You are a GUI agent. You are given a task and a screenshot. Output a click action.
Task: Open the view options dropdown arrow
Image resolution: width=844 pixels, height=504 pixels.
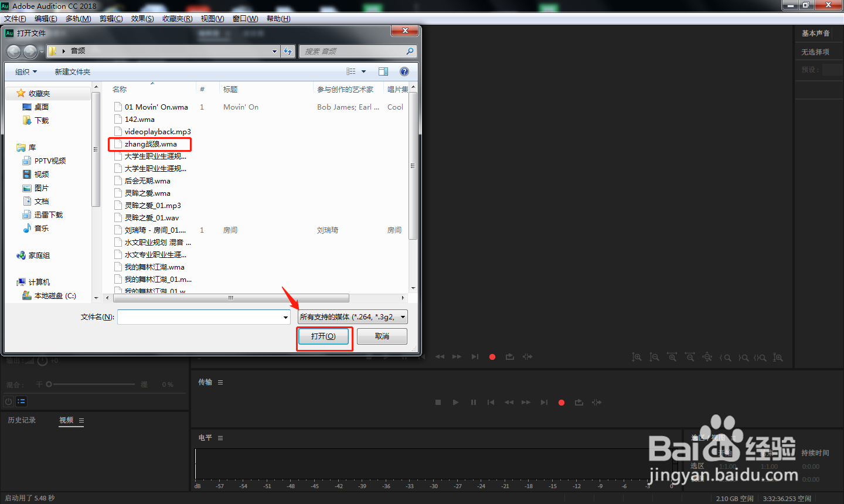tap(363, 71)
